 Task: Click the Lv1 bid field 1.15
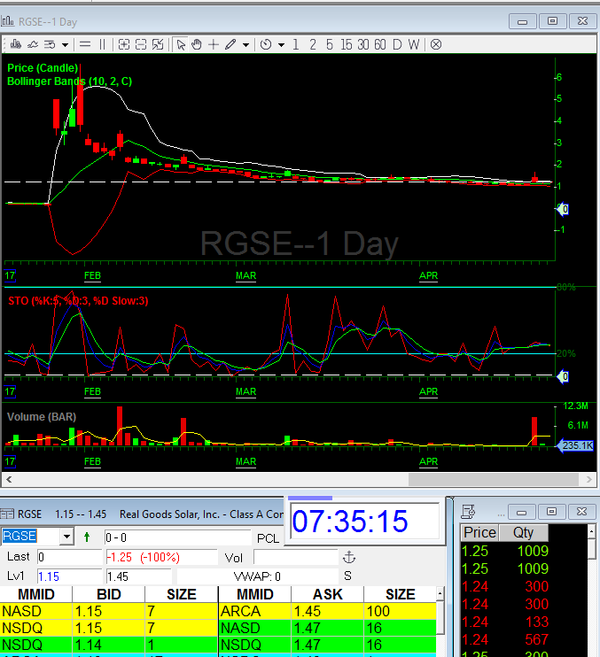tap(69, 577)
